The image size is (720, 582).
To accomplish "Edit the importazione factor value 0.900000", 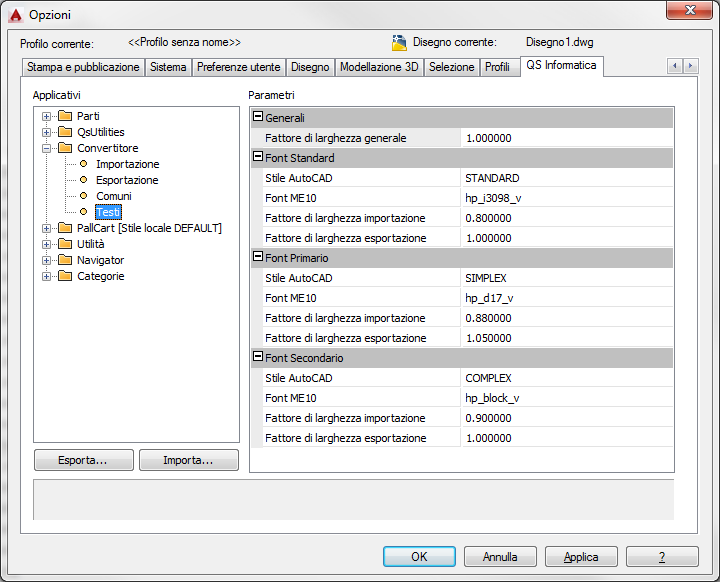I will pos(568,418).
